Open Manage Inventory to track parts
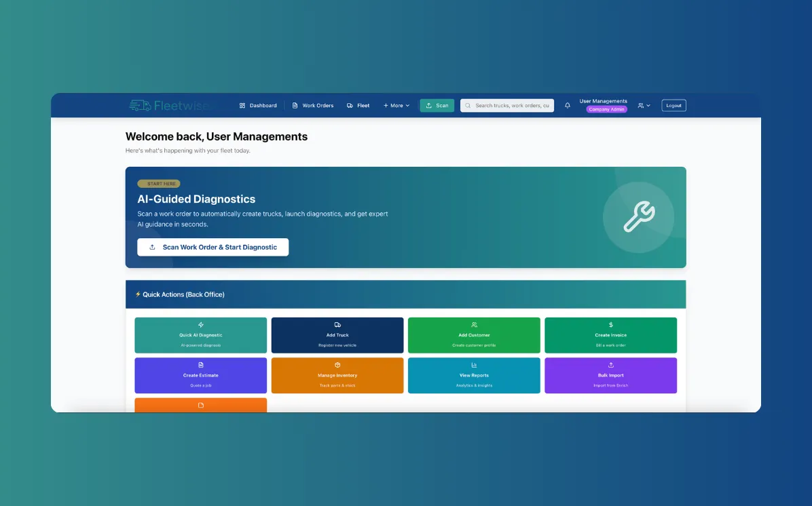The height and width of the screenshot is (506, 812). coord(337,375)
